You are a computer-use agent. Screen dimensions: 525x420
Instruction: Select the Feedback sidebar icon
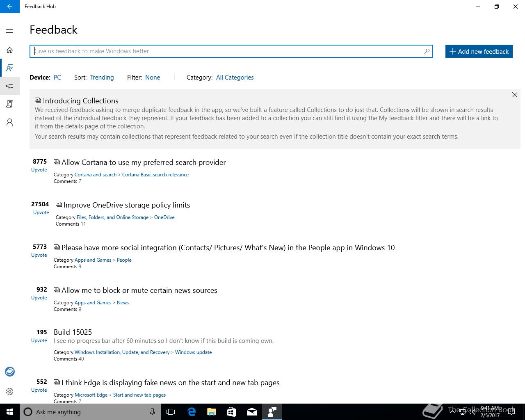point(10,68)
